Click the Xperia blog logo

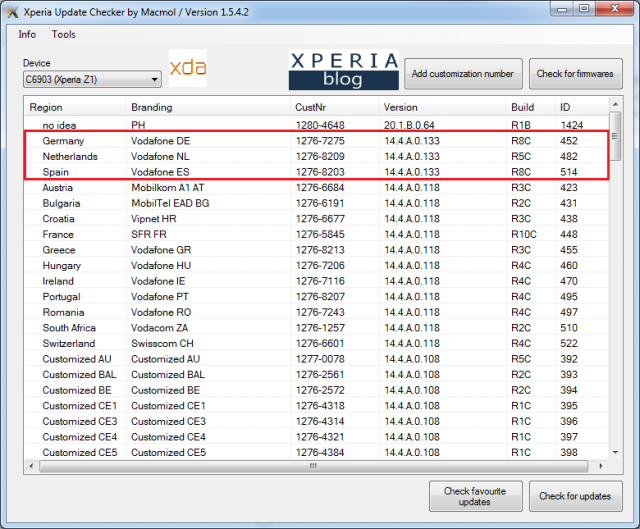344,70
